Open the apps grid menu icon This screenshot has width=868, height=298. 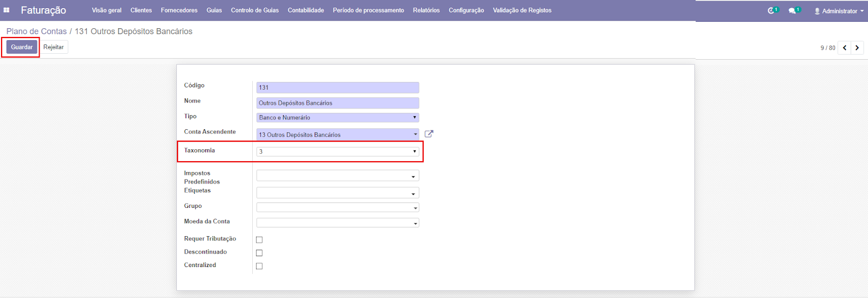7,10
